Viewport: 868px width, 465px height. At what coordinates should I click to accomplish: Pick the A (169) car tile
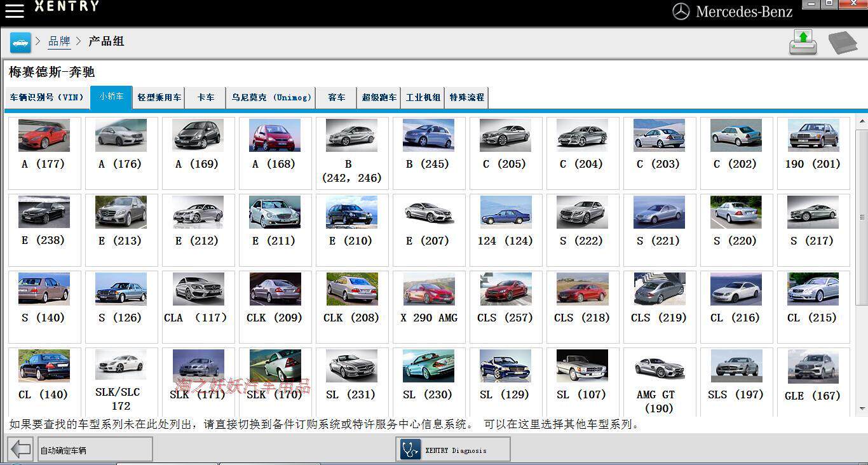[198, 153]
